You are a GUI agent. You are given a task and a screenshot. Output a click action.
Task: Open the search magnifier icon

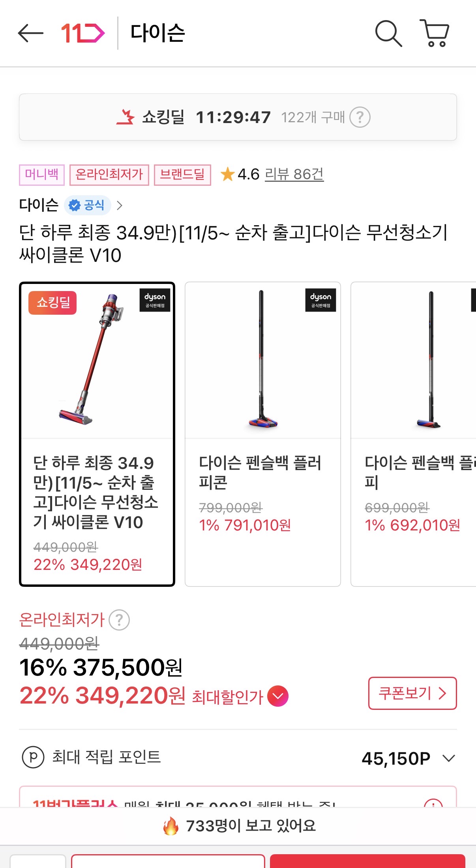point(388,34)
